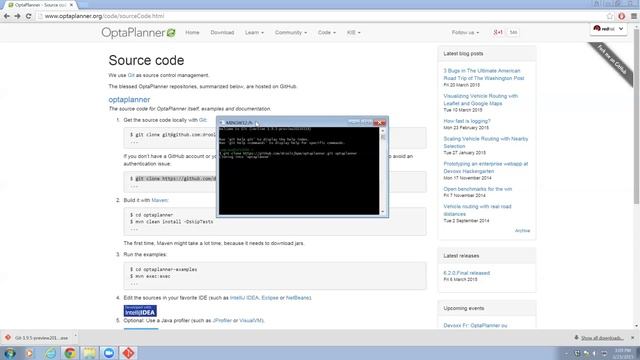640x360 pixels.
Task: Open the Git download item options arrow
Action: [76, 337]
